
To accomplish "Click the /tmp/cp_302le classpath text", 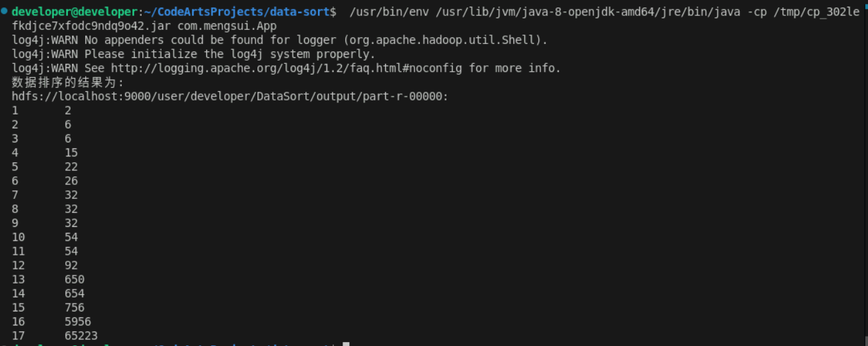I will point(817,12).
